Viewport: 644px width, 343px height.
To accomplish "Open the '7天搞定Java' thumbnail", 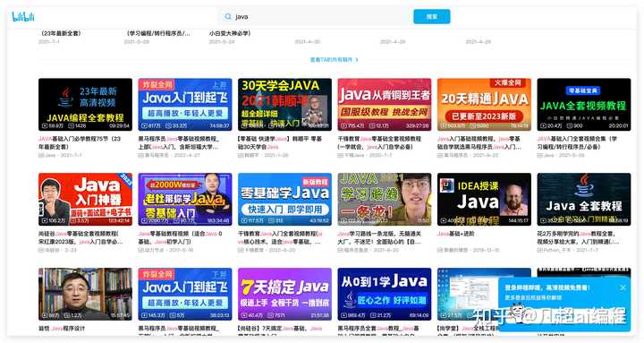I will pyautogui.click(x=284, y=294).
